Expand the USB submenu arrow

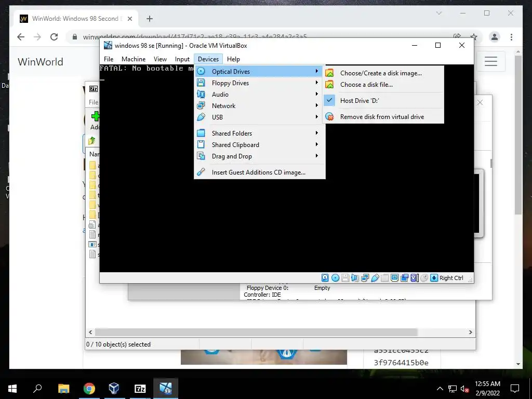[x=316, y=117]
